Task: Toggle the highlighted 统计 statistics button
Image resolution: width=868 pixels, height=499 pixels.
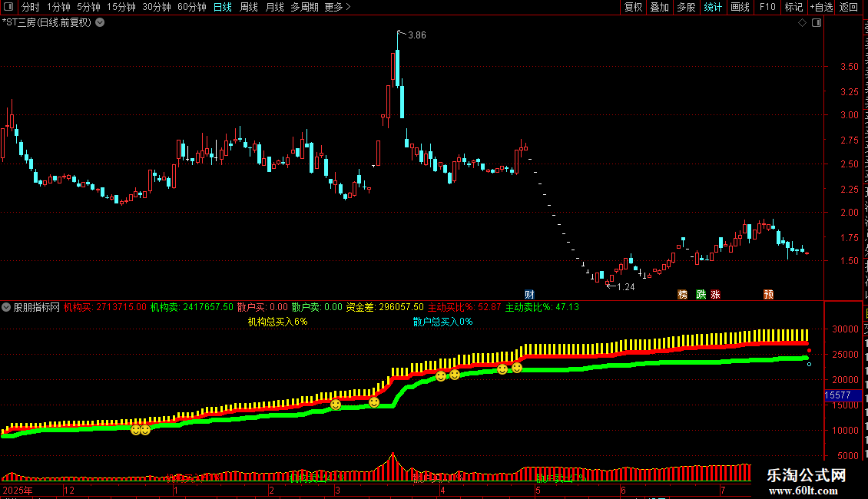Action: pyautogui.click(x=712, y=7)
